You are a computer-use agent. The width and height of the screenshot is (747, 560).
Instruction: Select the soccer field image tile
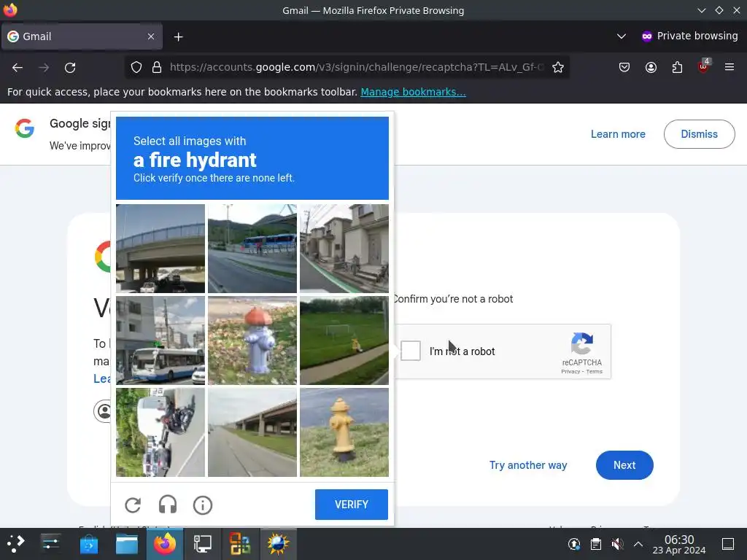tap(344, 341)
